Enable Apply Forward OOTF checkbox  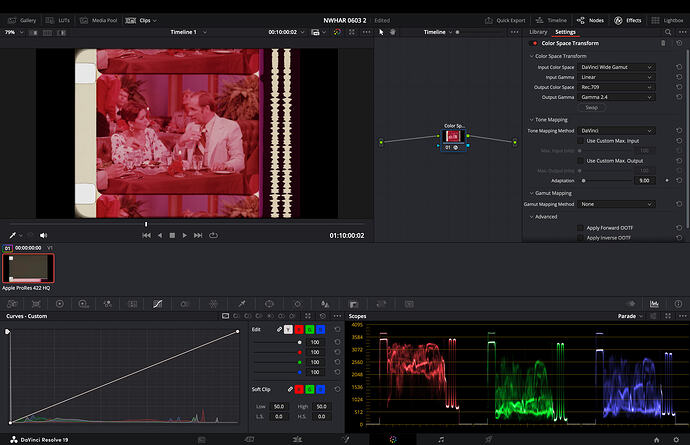click(x=580, y=227)
